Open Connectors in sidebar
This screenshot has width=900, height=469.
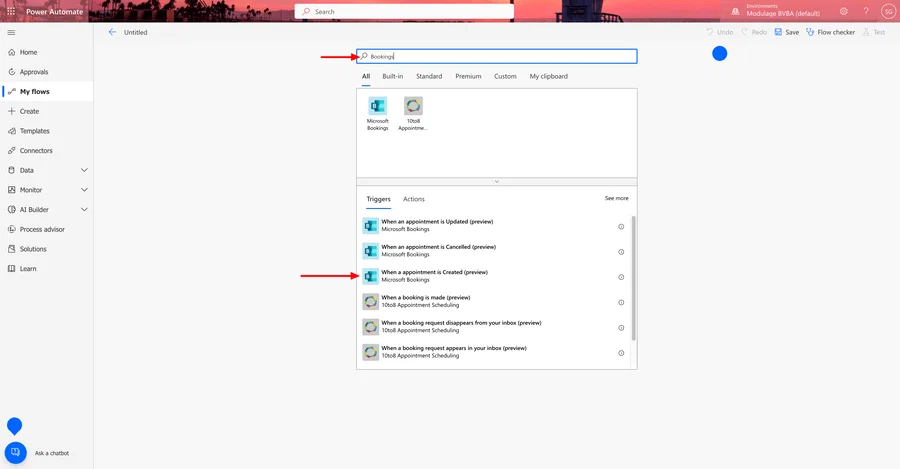46,150
